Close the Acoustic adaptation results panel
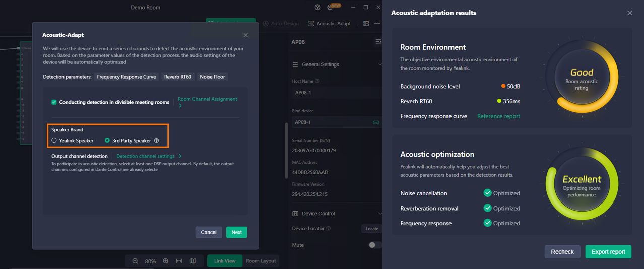 (629, 13)
